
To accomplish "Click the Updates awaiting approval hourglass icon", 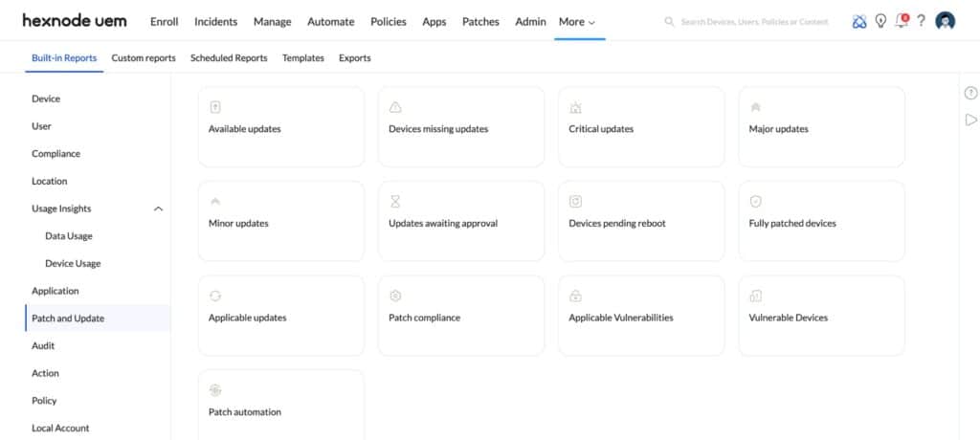I will click(x=395, y=201).
